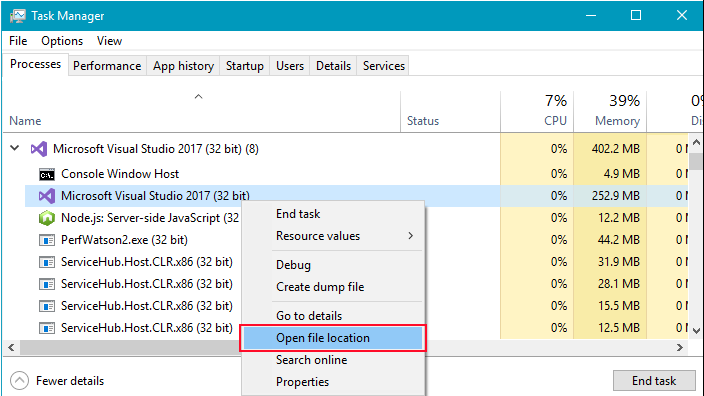704x396 pixels.
Task: Click the Node.js process icon
Action: 47,218
